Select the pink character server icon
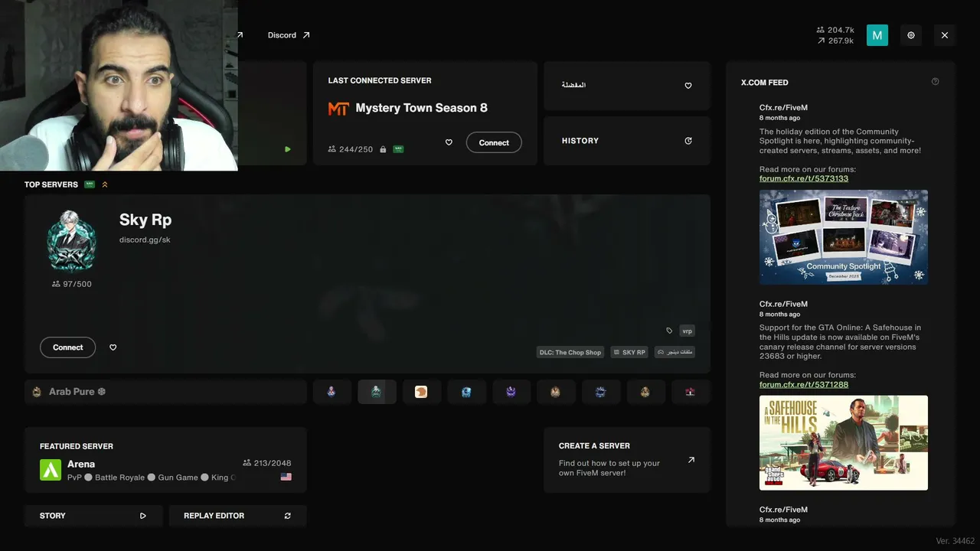 (x=332, y=392)
